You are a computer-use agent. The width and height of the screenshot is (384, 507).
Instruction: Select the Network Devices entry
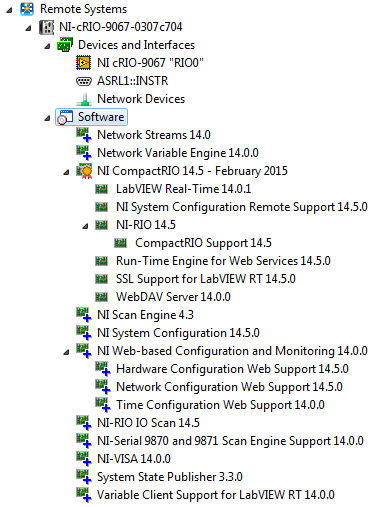click(141, 99)
